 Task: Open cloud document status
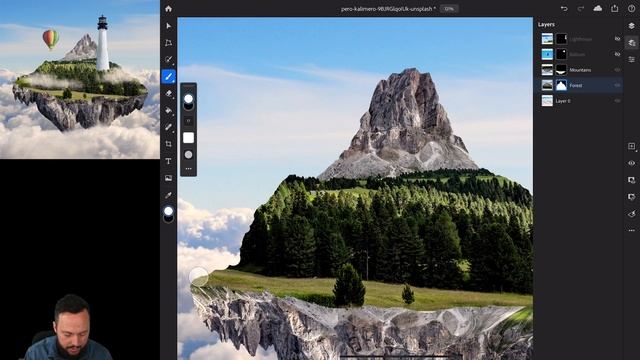point(598,9)
